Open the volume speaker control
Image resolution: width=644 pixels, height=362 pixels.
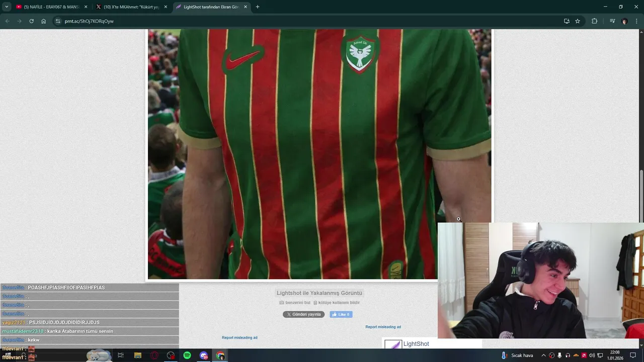(592, 355)
